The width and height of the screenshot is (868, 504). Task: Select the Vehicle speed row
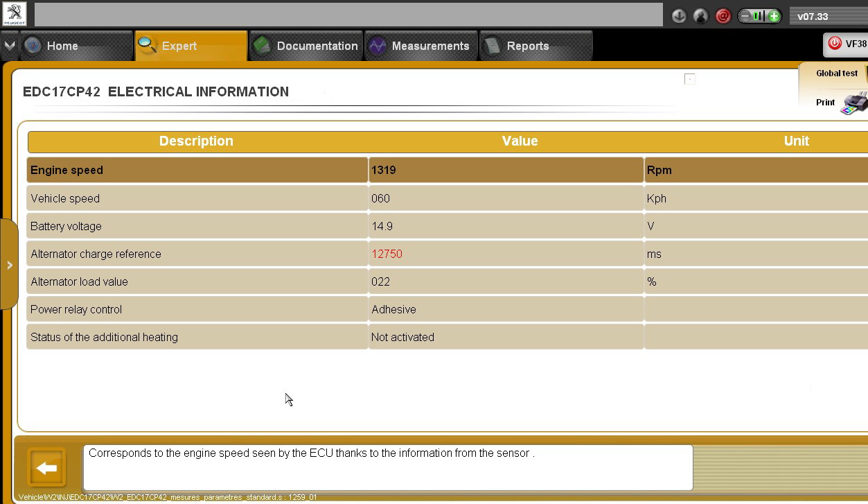447,198
